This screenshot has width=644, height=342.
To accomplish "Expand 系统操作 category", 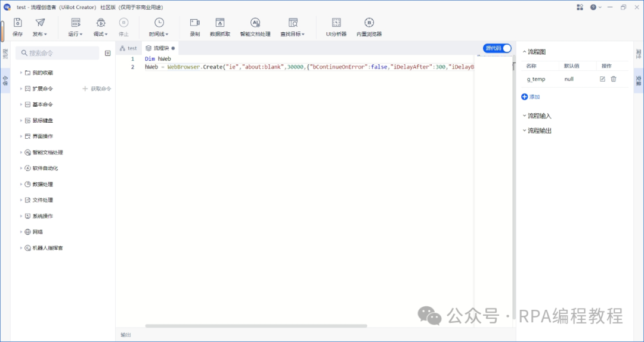I will pyautogui.click(x=21, y=216).
